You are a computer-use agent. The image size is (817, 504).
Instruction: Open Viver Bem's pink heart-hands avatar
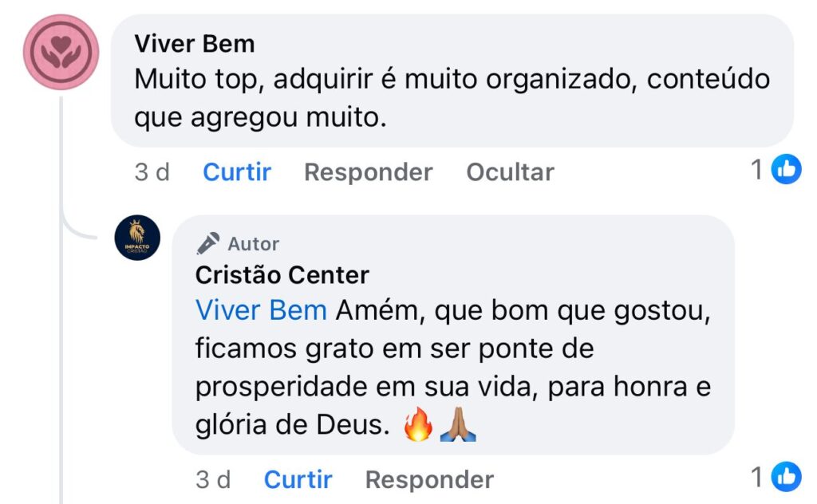[61, 52]
